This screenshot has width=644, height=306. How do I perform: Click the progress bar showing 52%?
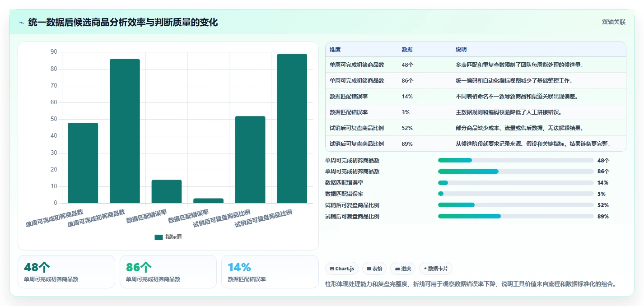pyautogui.click(x=516, y=205)
